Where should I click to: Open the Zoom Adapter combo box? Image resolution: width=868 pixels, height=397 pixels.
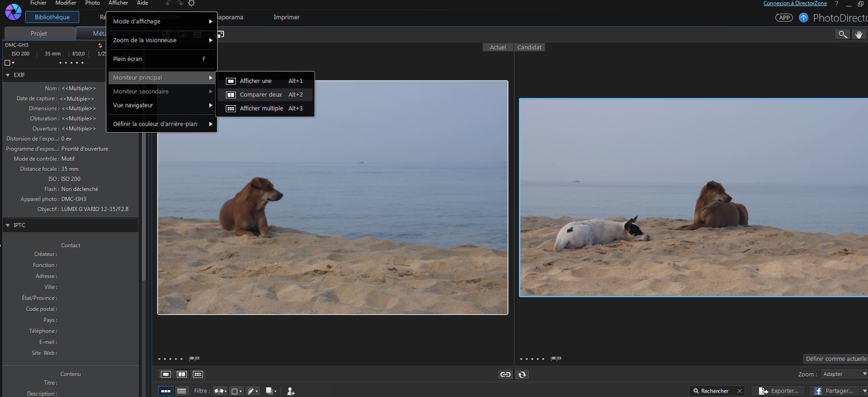(x=844, y=374)
